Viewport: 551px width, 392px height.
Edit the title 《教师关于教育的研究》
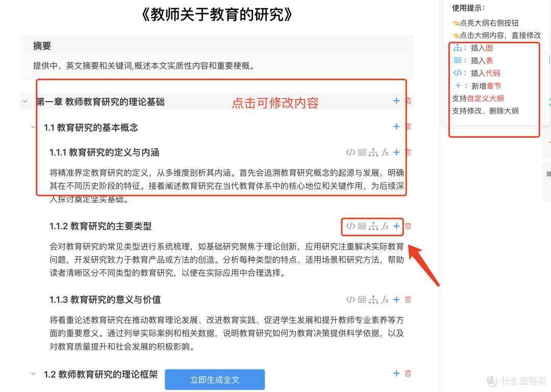pos(216,15)
